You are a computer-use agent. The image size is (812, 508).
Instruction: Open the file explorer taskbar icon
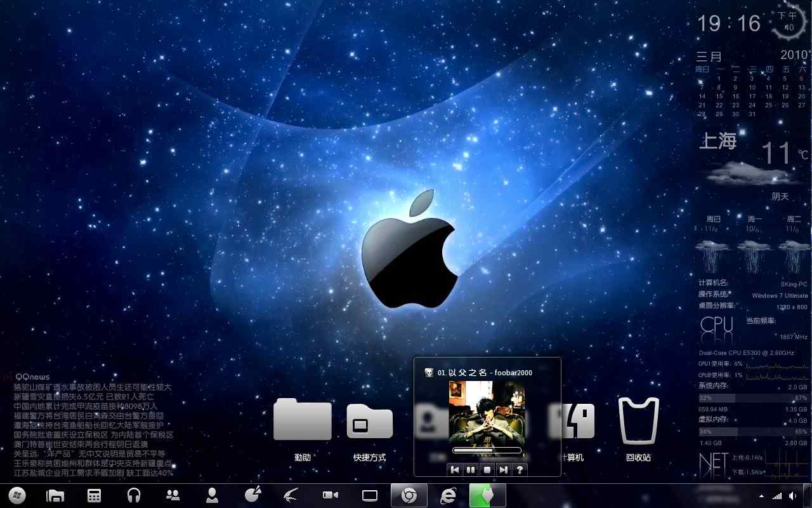55,495
